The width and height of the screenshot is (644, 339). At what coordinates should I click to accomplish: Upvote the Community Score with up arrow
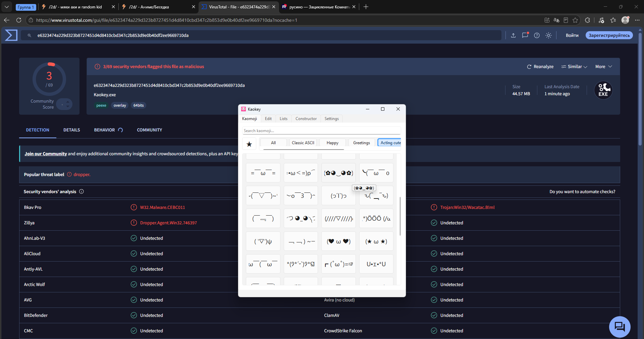pos(67,102)
